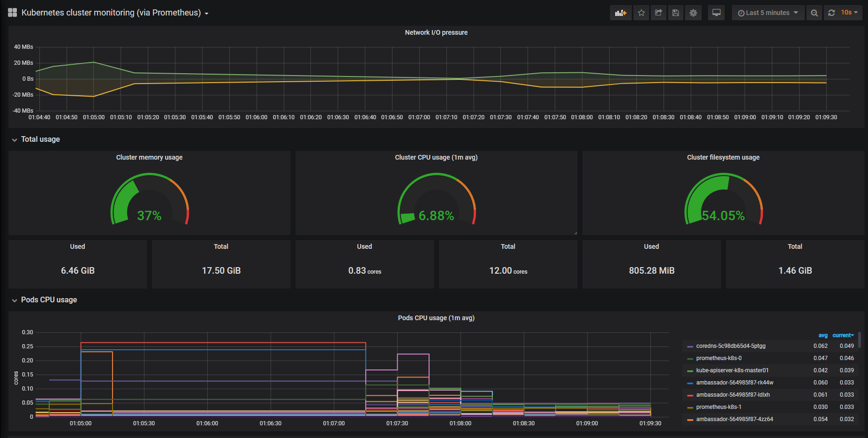Toggle kube-apiserver-k8s-master01 series in legend
Screen dimensions: 868x438
[732, 370]
